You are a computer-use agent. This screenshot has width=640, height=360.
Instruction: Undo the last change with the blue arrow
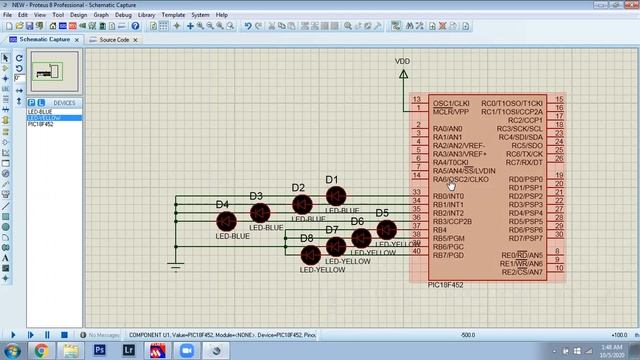tap(248, 26)
